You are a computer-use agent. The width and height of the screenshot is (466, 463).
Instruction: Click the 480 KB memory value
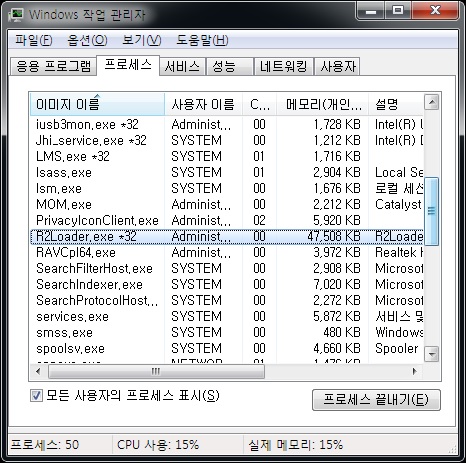click(342, 333)
